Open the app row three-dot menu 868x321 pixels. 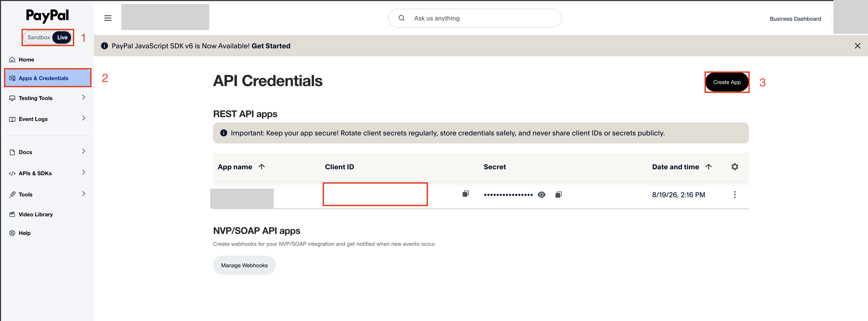[x=735, y=195]
